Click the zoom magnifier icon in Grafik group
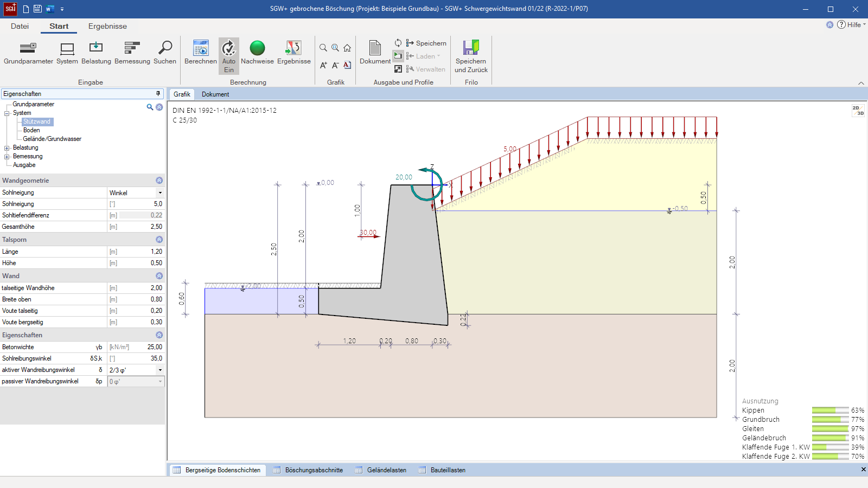Image resolution: width=868 pixels, height=488 pixels. click(x=323, y=48)
